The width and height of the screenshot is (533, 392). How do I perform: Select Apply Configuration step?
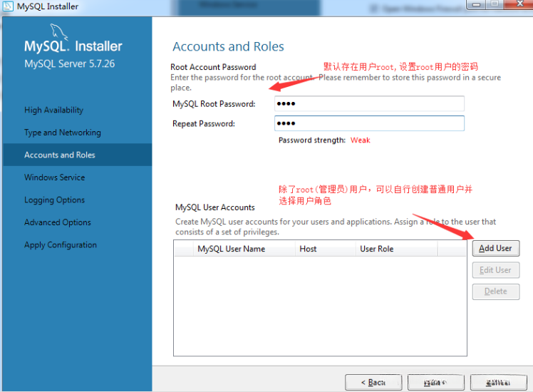(61, 244)
